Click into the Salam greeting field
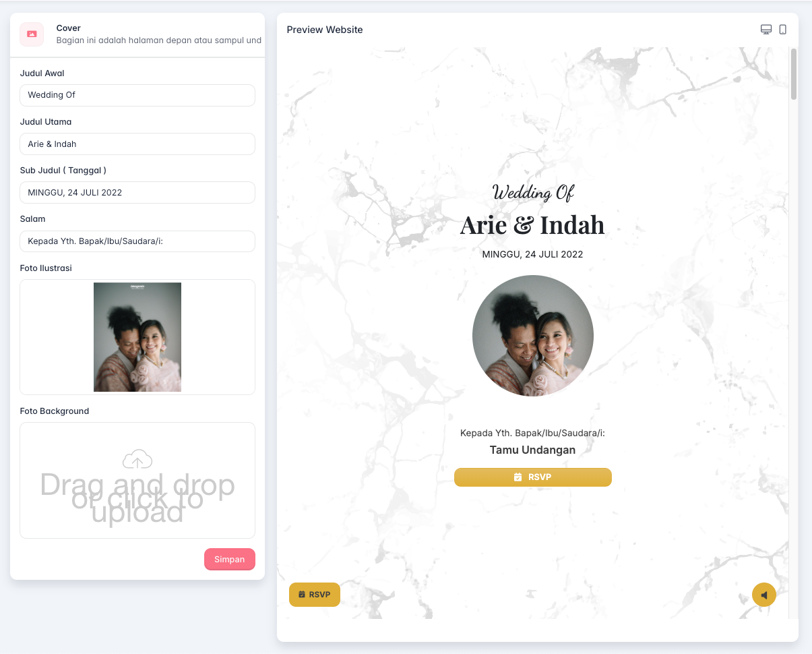This screenshot has height=654, width=812. pyautogui.click(x=137, y=241)
